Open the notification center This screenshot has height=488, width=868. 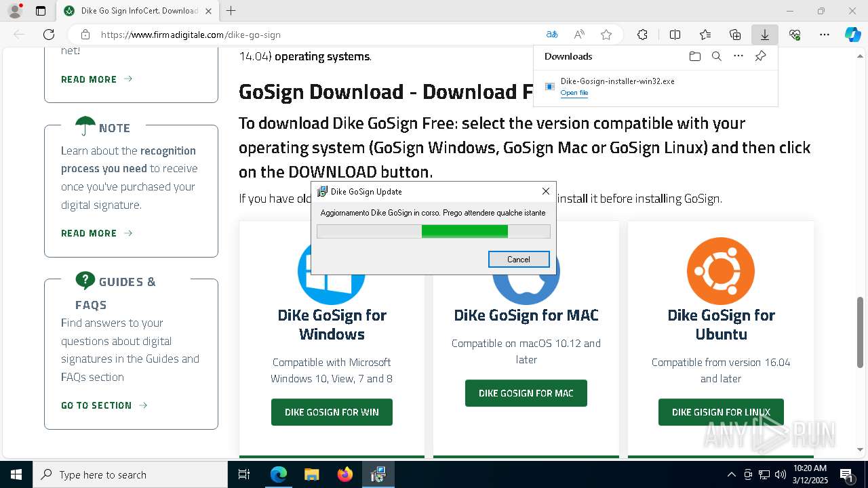pos(846,474)
